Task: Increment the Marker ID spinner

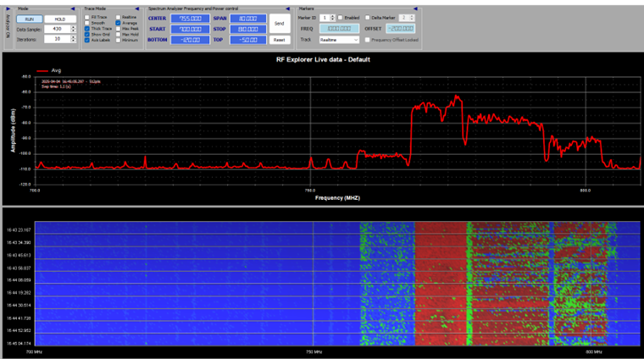Action: click(333, 15)
